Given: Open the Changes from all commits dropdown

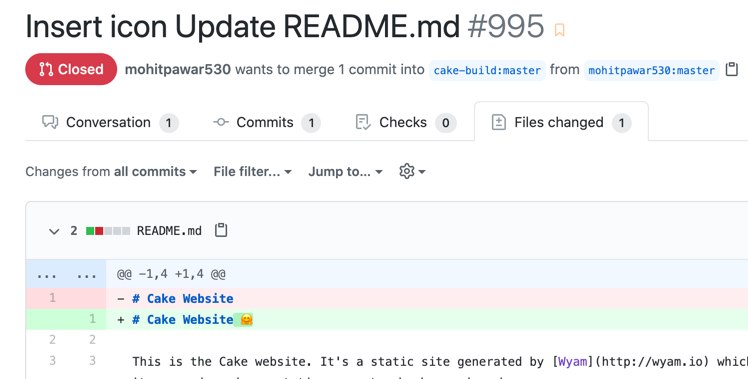Looking at the screenshot, I should [x=111, y=171].
